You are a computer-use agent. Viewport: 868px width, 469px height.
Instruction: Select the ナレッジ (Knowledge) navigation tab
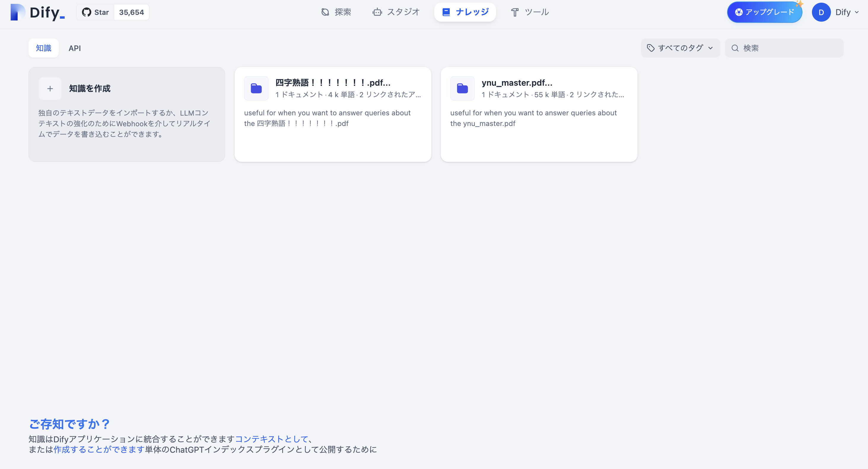point(465,12)
